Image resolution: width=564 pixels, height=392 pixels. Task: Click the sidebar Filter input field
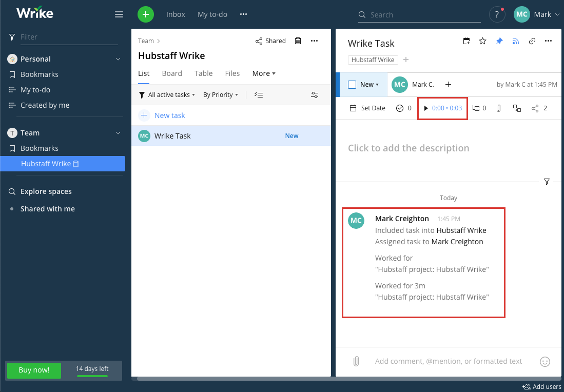point(69,36)
